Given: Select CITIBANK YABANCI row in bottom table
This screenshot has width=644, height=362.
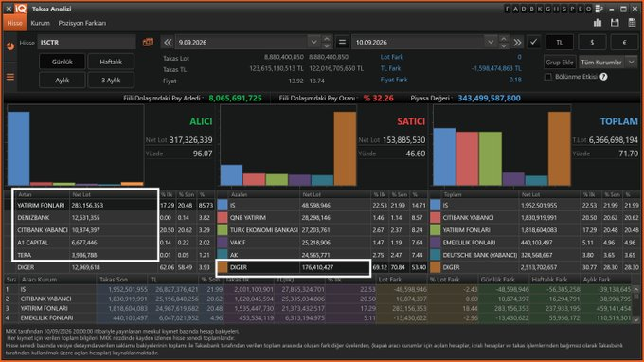Looking at the screenshot, I should (x=318, y=299).
